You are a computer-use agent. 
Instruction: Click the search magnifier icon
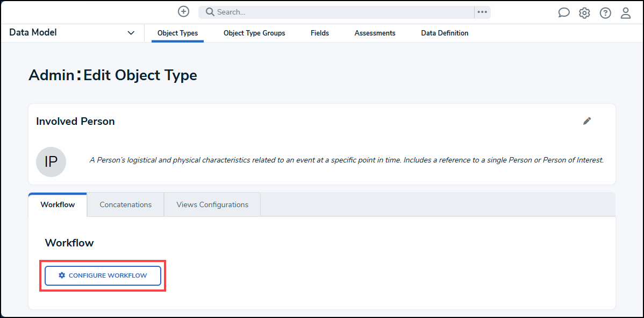(x=210, y=12)
